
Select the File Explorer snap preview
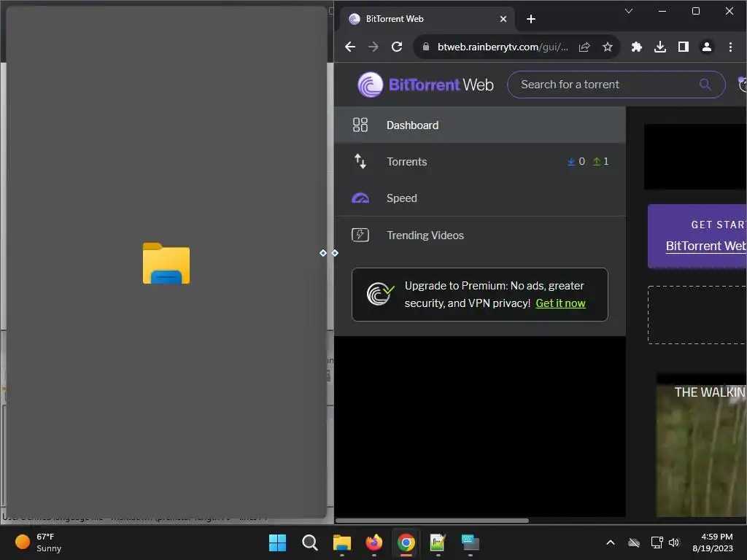pyautogui.click(x=166, y=262)
